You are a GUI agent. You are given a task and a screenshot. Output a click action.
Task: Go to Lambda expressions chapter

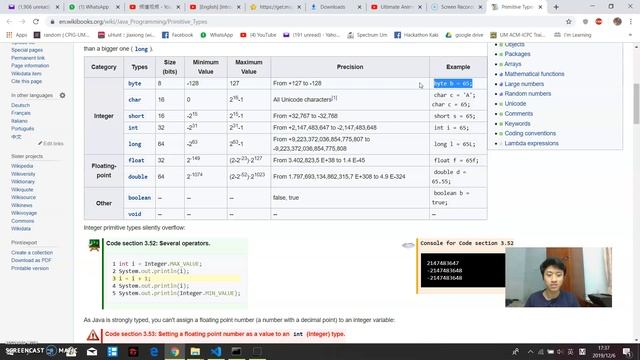(531, 143)
